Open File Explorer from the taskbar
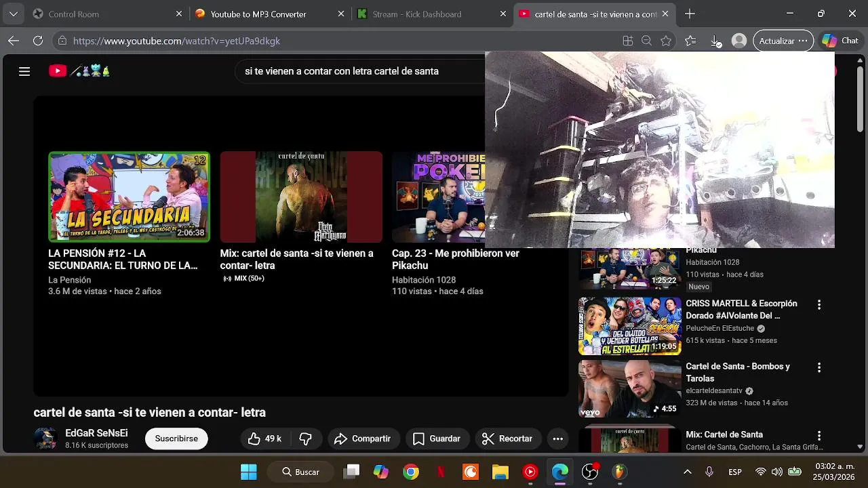868x488 pixels. (500, 472)
